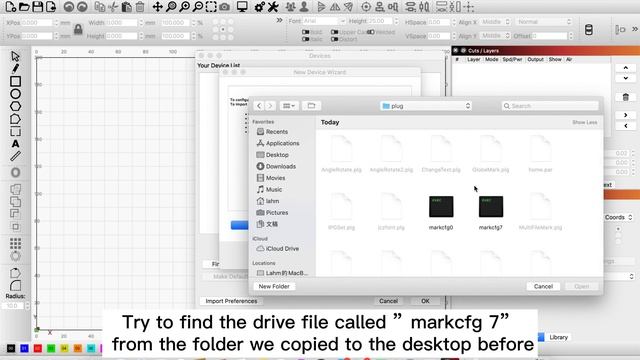Select the Text tool letter A

tap(16, 144)
